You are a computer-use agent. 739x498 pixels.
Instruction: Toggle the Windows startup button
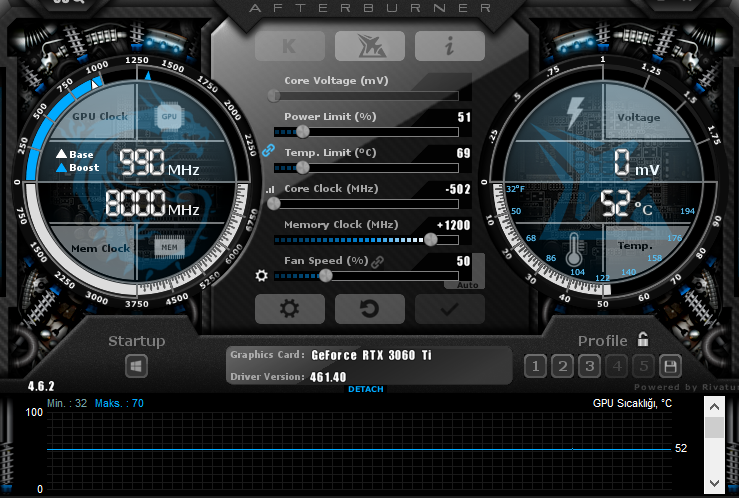coord(137,366)
